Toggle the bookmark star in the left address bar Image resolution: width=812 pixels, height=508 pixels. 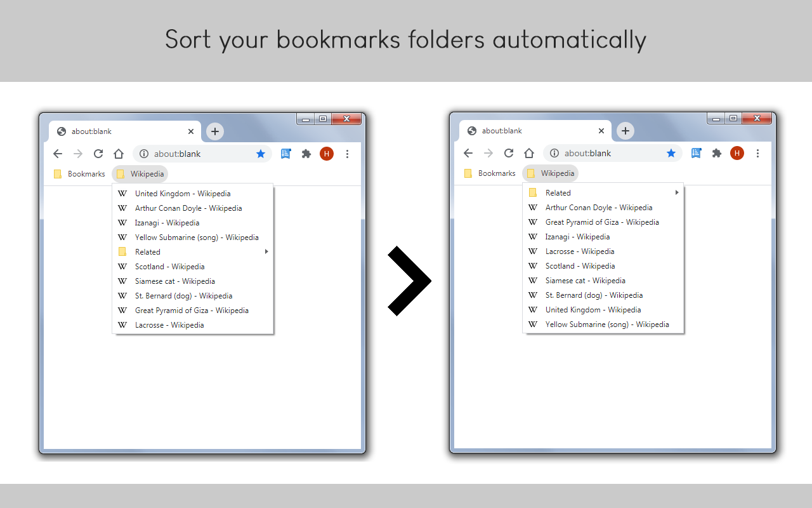pos(261,154)
